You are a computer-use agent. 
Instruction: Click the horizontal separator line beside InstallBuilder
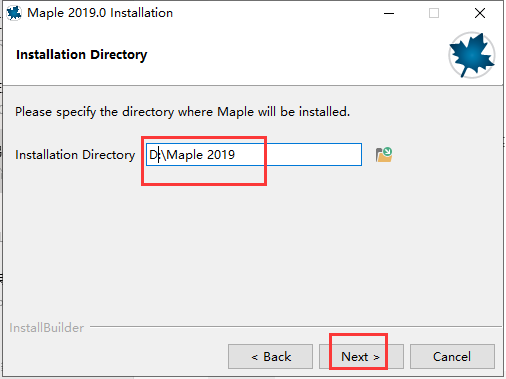296,326
